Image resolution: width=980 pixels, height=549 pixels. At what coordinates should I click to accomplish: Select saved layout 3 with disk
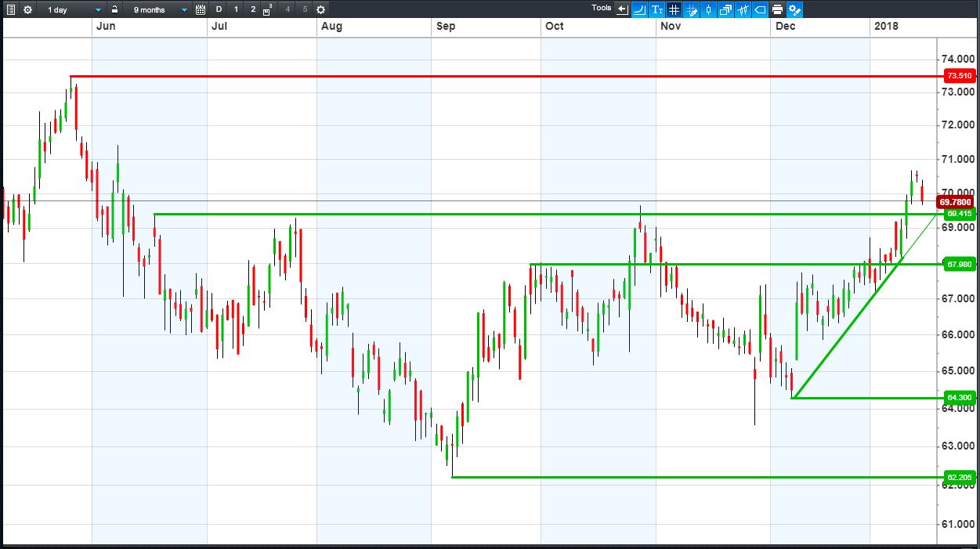pyautogui.click(x=268, y=9)
